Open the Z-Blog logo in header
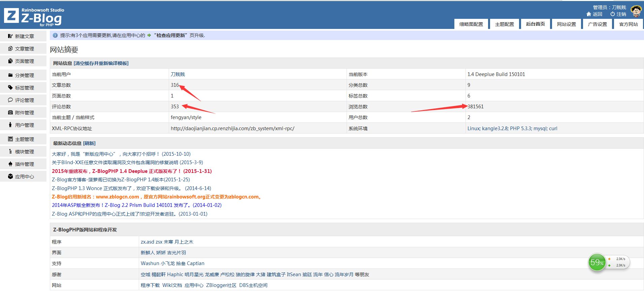 click(34, 17)
